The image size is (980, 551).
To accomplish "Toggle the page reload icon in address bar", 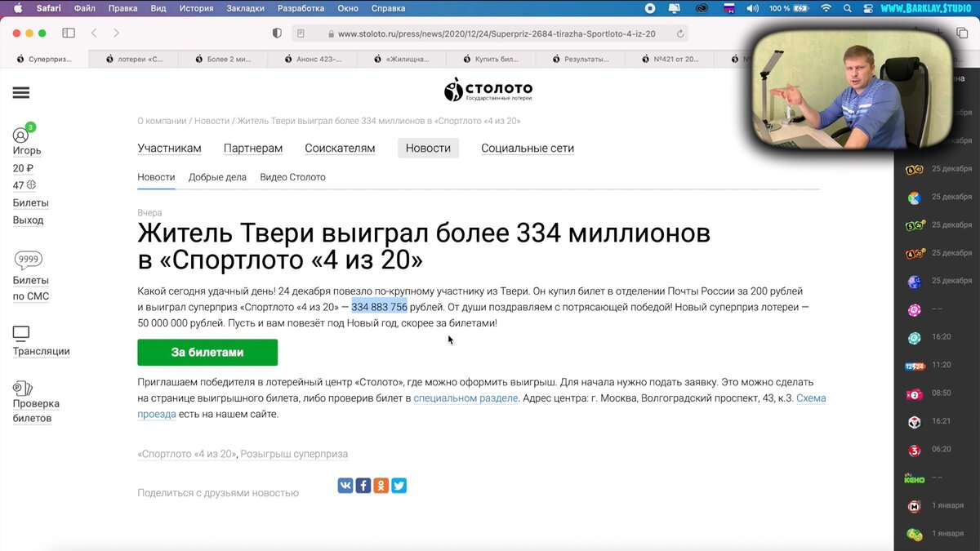I will [679, 33].
